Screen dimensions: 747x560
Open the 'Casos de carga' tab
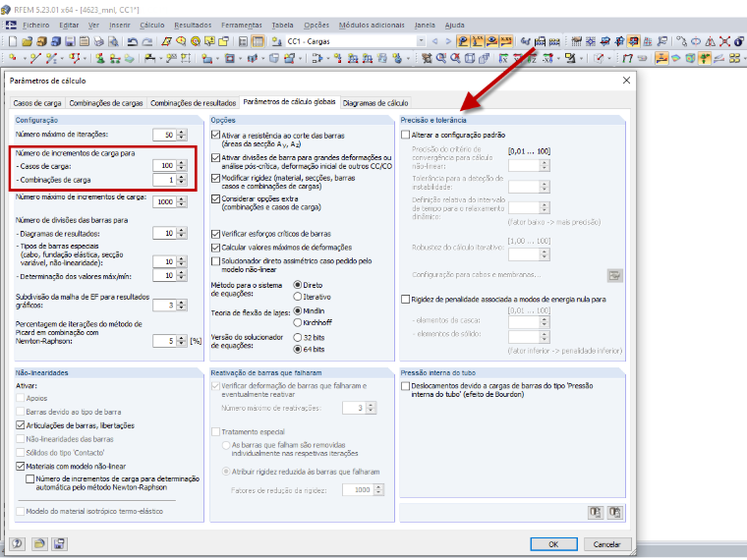click(x=37, y=103)
